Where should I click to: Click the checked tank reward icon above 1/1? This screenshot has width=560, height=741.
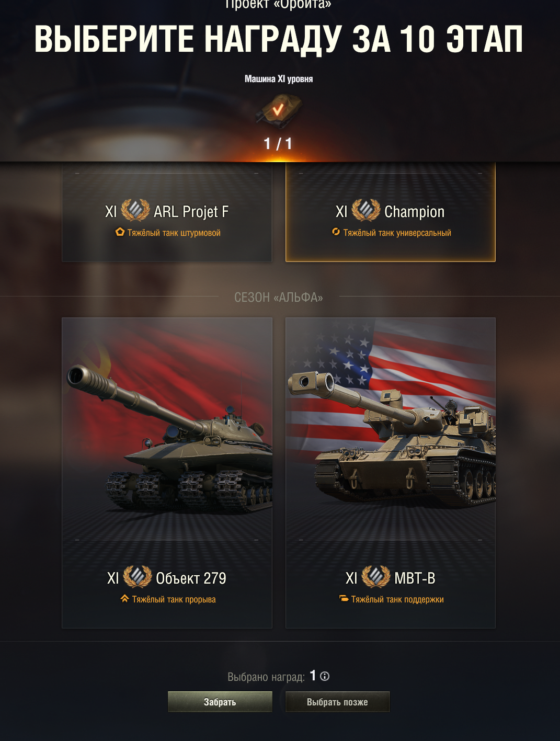coord(279,110)
